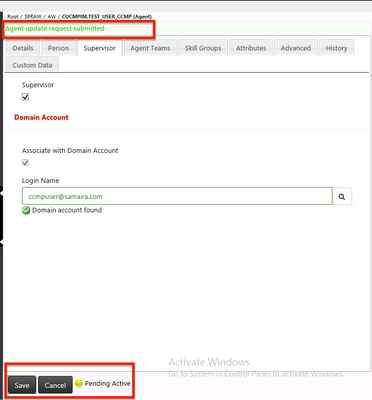Click the Domain Account section heading
Screen dimensions: 372x400
click(x=41, y=117)
